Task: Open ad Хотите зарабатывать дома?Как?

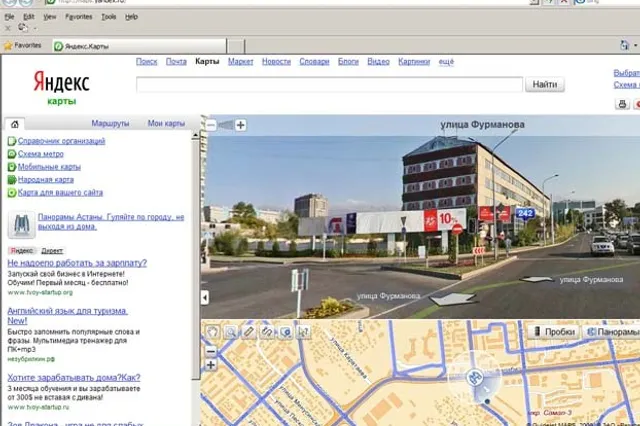Action: [x=74, y=377]
